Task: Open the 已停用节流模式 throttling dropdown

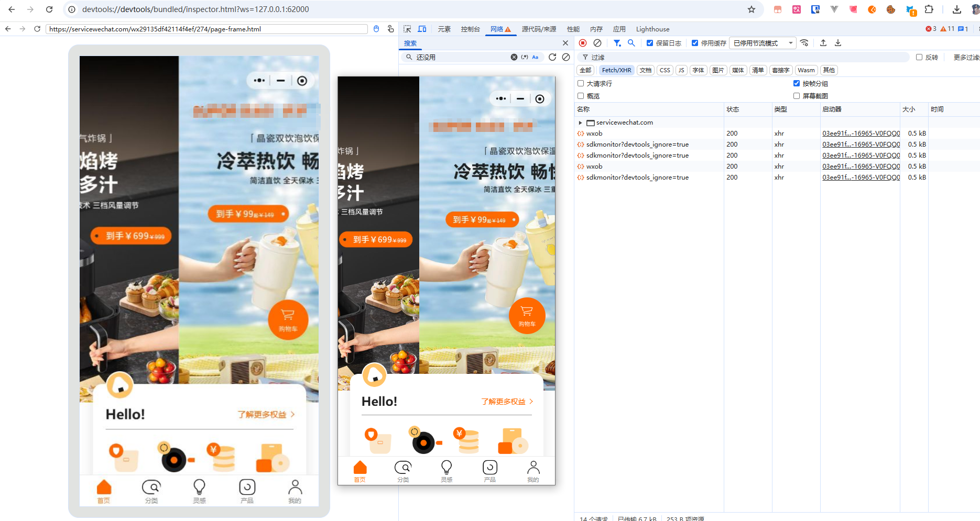Action: (x=763, y=43)
